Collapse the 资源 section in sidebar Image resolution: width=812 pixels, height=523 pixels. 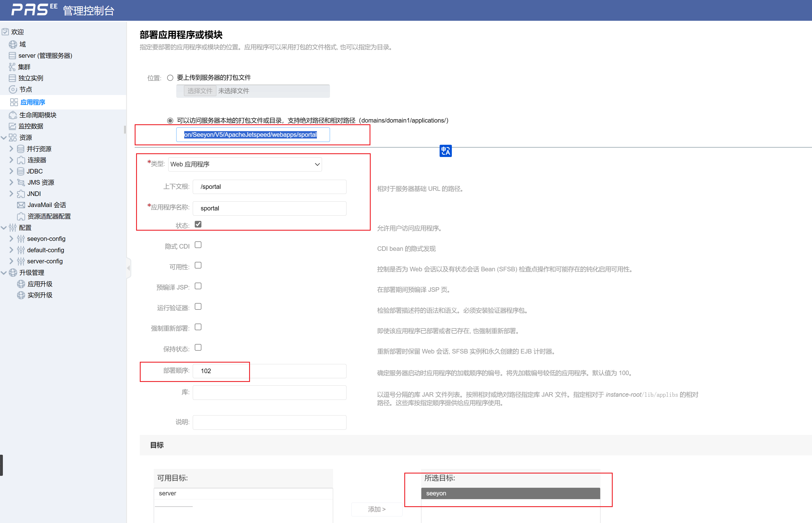tap(4, 138)
